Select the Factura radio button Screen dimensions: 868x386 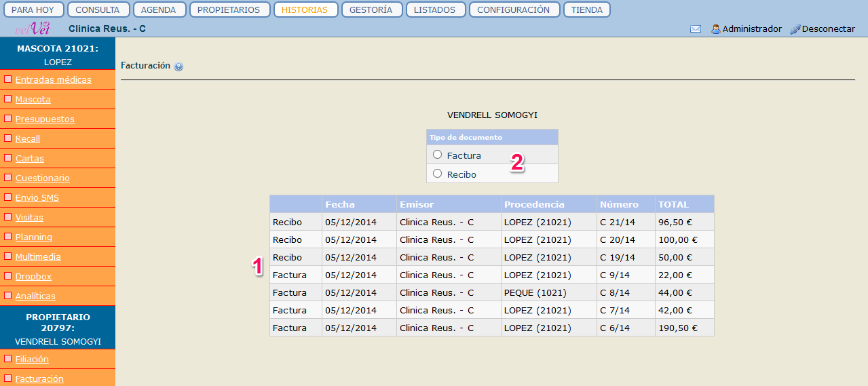click(438, 155)
